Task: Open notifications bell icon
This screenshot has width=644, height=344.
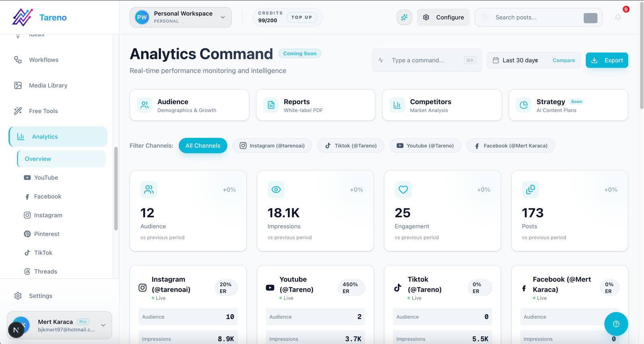Action: 618,17
